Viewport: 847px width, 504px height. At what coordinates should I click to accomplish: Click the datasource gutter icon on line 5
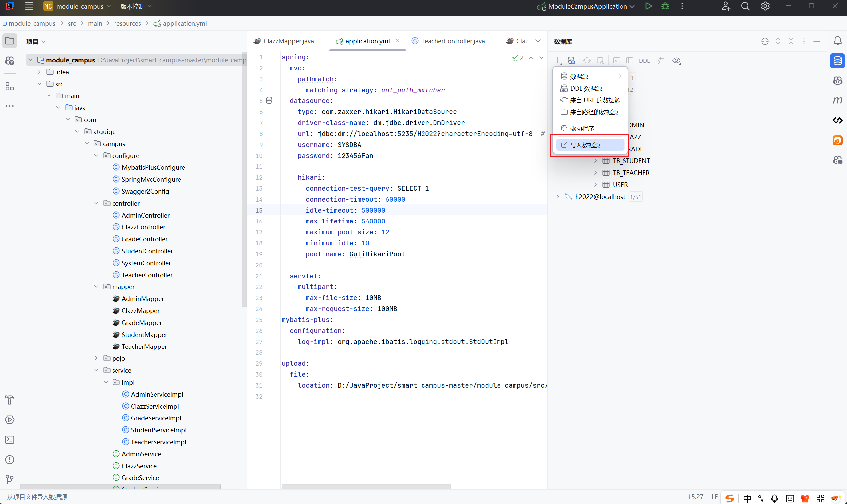tap(269, 100)
